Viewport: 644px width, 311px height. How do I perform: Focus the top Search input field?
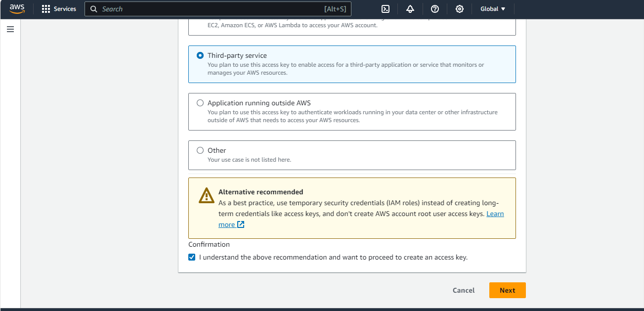coord(217,9)
